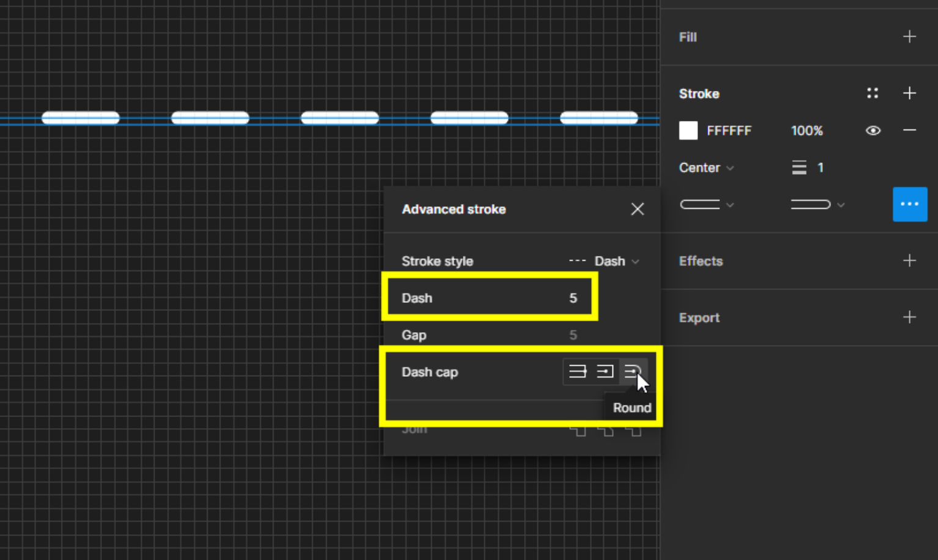Open the stroke alignment Center dropdown
The width and height of the screenshot is (938, 560).
click(x=705, y=167)
